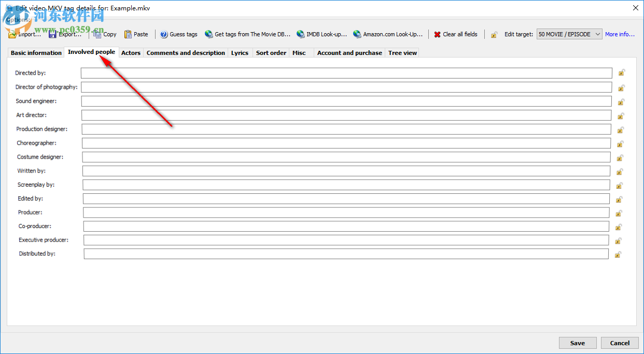Switch to the Actors tab
The height and width of the screenshot is (354, 644).
(131, 52)
